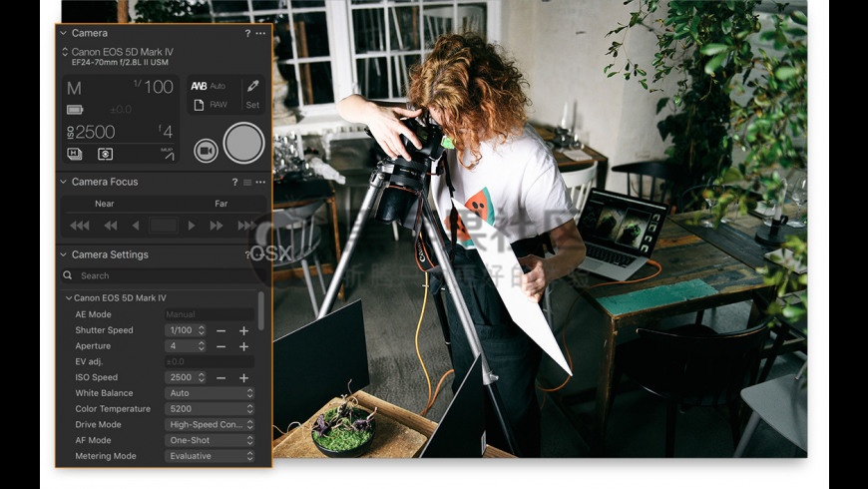Click the Far focus label
Image resolution: width=868 pixels, height=489 pixels.
click(x=220, y=204)
